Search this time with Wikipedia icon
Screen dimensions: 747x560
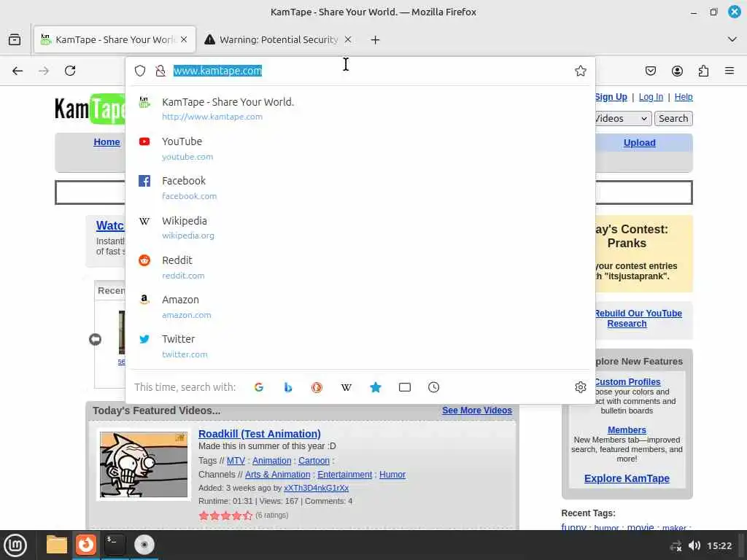click(x=347, y=387)
